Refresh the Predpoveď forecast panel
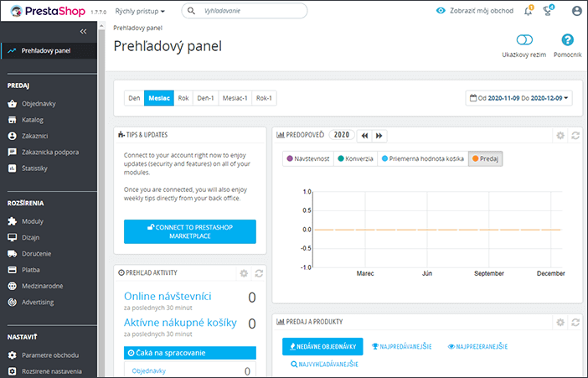The width and height of the screenshot is (588, 378). coord(575,135)
